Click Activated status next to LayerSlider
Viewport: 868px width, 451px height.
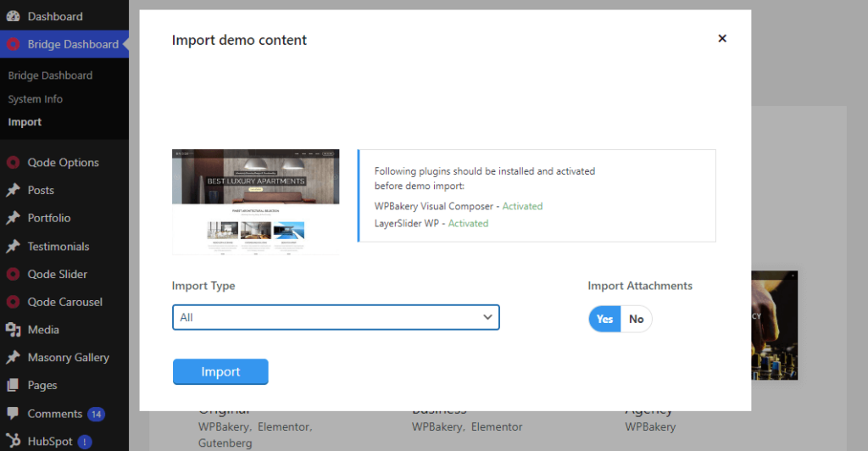(x=468, y=224)
